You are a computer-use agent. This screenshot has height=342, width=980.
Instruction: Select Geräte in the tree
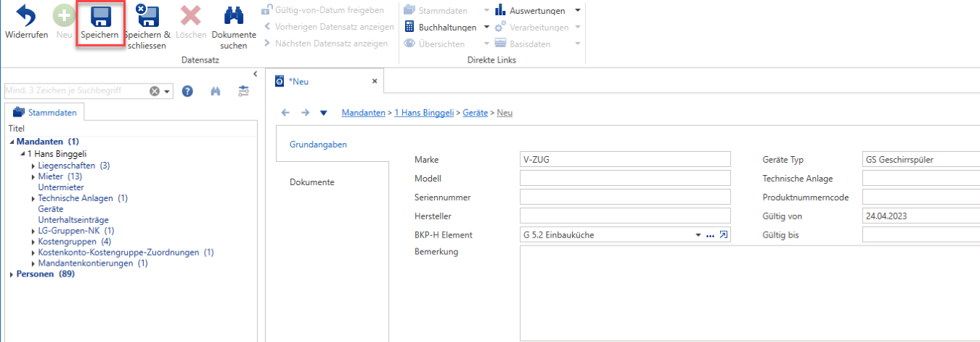click(51, 209)
